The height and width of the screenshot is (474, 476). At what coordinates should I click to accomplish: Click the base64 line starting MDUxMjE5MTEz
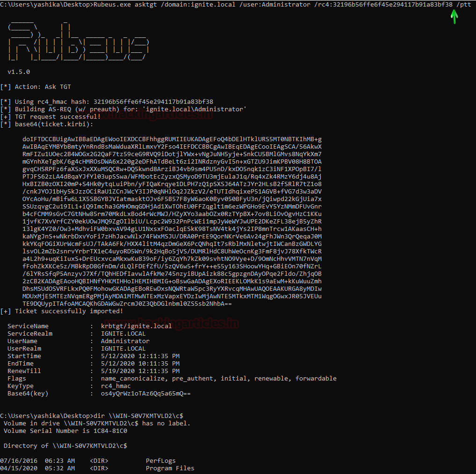coord(172,296)
